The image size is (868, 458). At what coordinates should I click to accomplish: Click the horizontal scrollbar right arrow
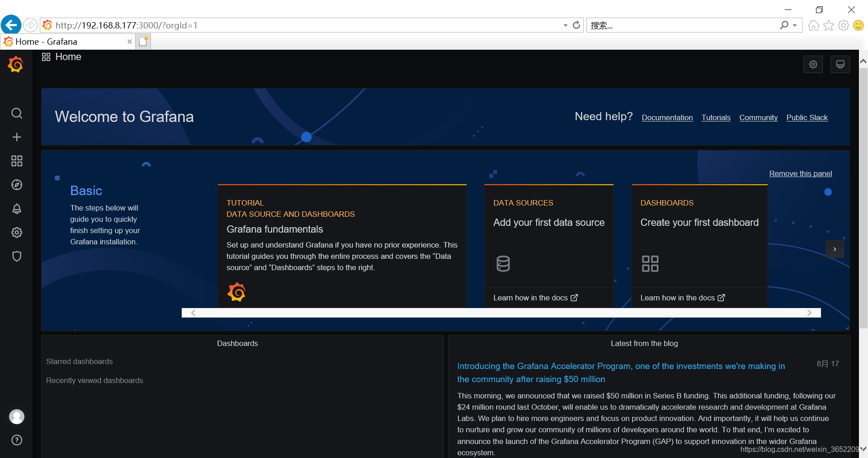click(x=809, y=313)
